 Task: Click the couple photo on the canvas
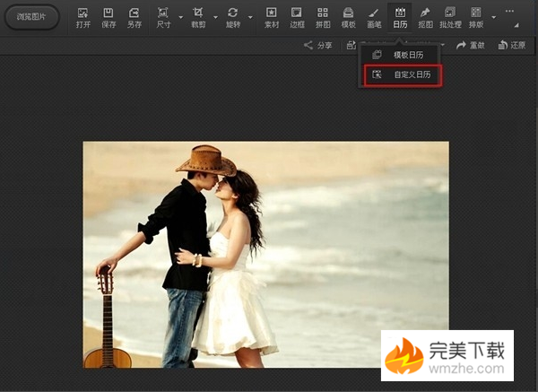265,254
